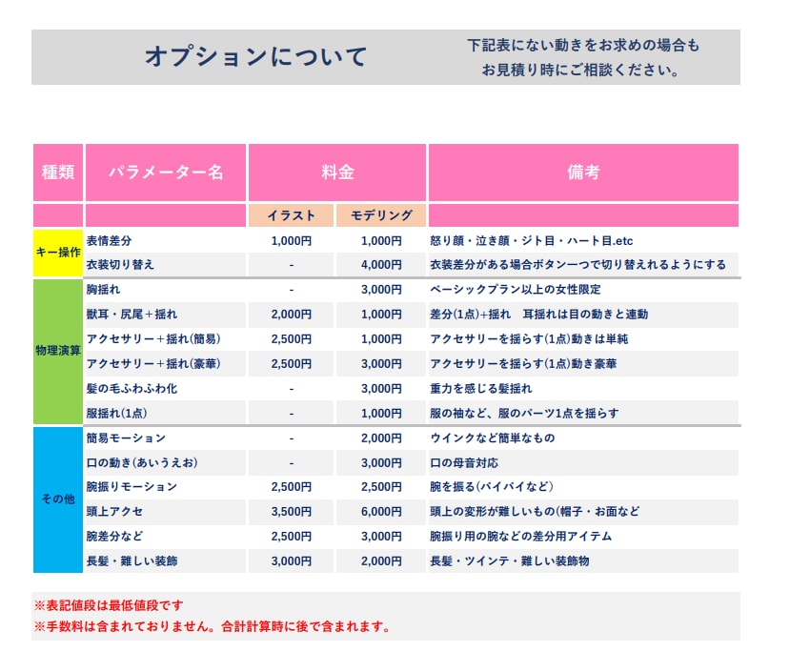Click the note ベーシックプラン以上の女性限定

pyautogui.click(x=516, y=290)
